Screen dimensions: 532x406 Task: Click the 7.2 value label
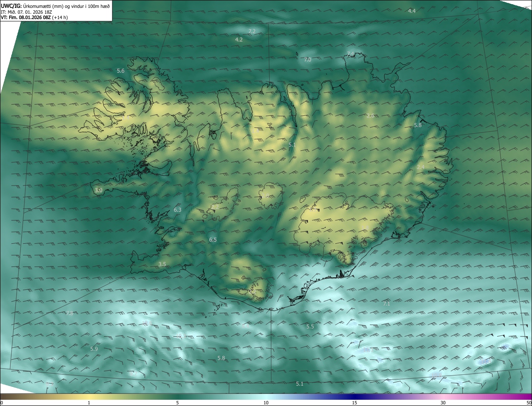tap(252, 32)
